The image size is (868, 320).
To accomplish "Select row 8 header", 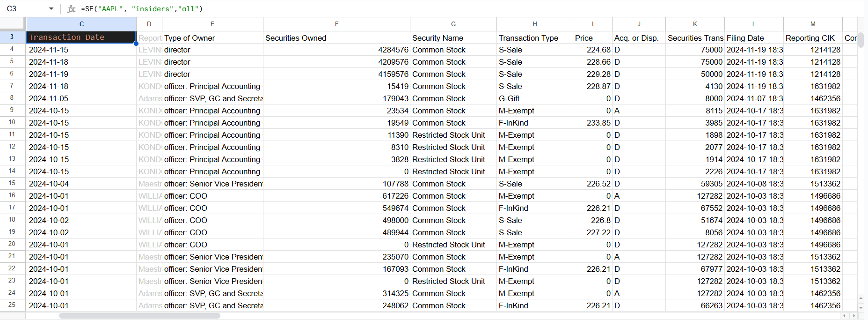I will (12, 98).
